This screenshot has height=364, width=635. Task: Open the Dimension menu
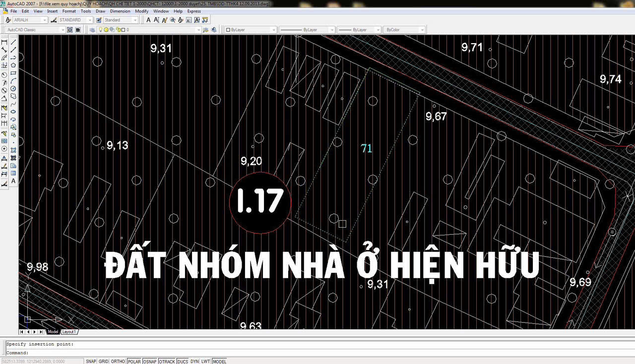point(120,11)
